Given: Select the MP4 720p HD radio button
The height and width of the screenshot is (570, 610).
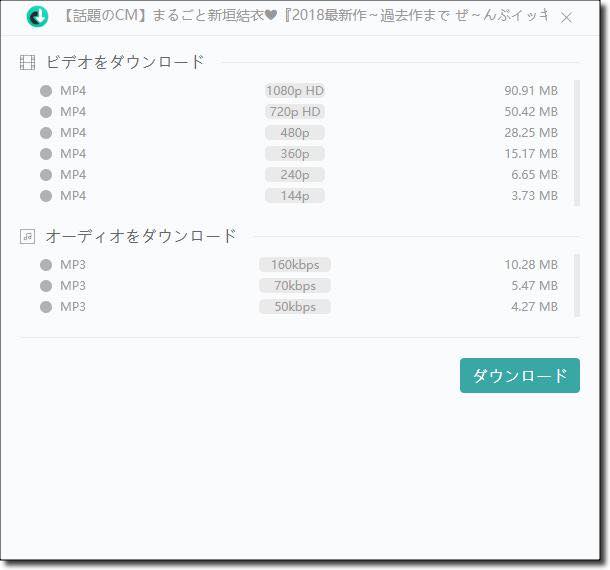Looking at the screenshot, I should [x=46, y=112].
